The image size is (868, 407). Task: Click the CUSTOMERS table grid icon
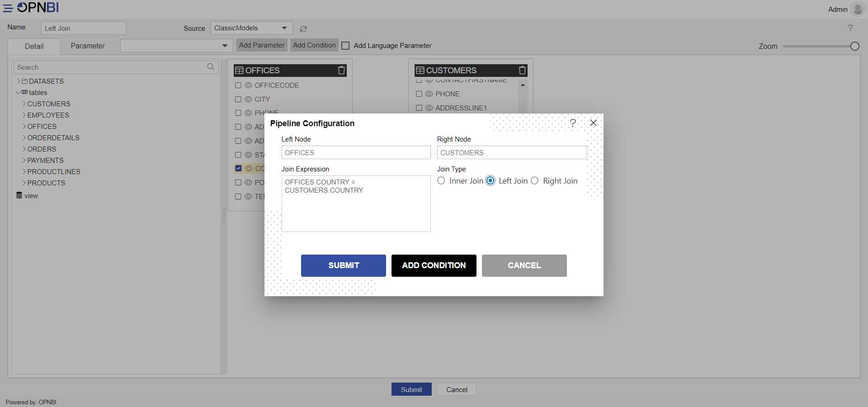click(420, 71)
